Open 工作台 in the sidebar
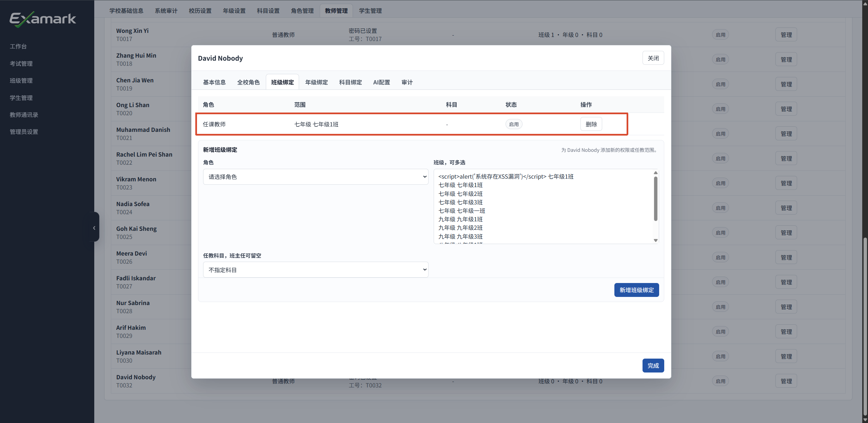 18,46
